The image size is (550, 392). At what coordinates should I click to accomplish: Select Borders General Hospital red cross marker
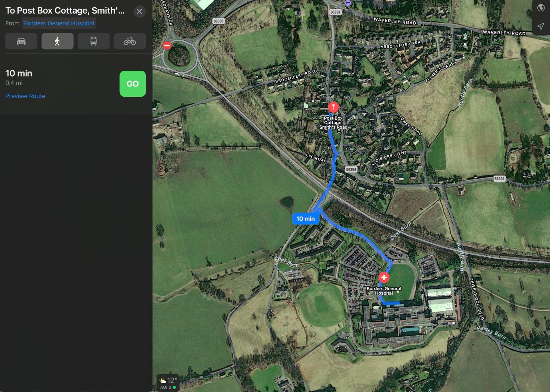click(x=384, y=278)
